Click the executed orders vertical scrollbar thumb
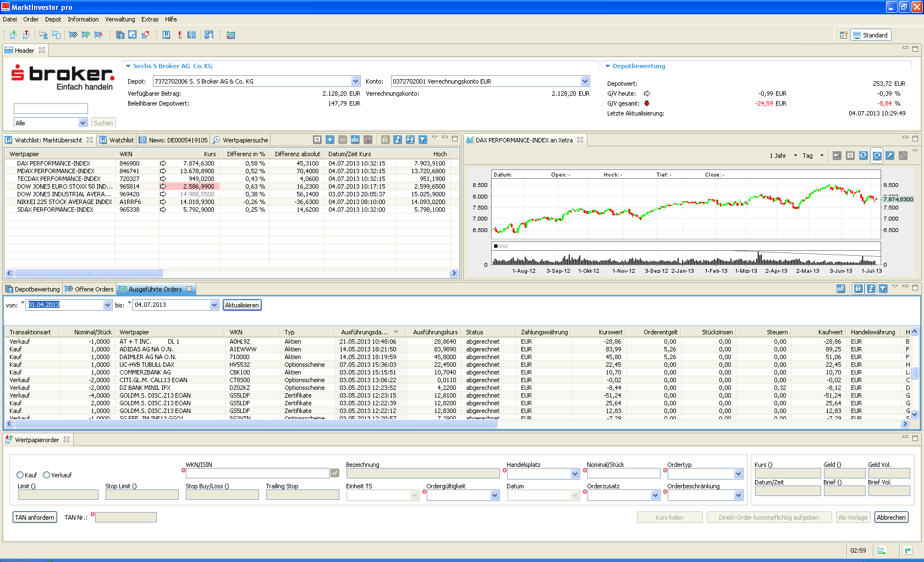This screenshot has width=924, height=562. click(x=914, y=373)
